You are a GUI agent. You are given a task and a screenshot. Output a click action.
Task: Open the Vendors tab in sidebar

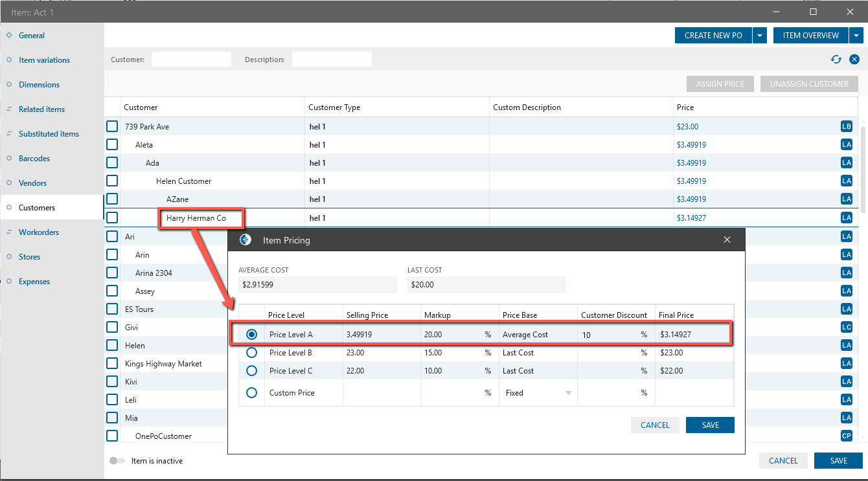click(32, 183)
